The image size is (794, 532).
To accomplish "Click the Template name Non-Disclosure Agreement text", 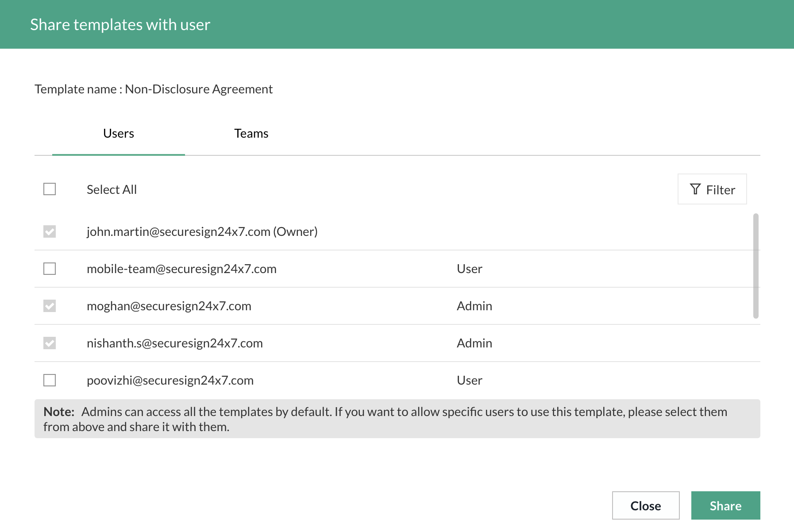I will (154, 89).
